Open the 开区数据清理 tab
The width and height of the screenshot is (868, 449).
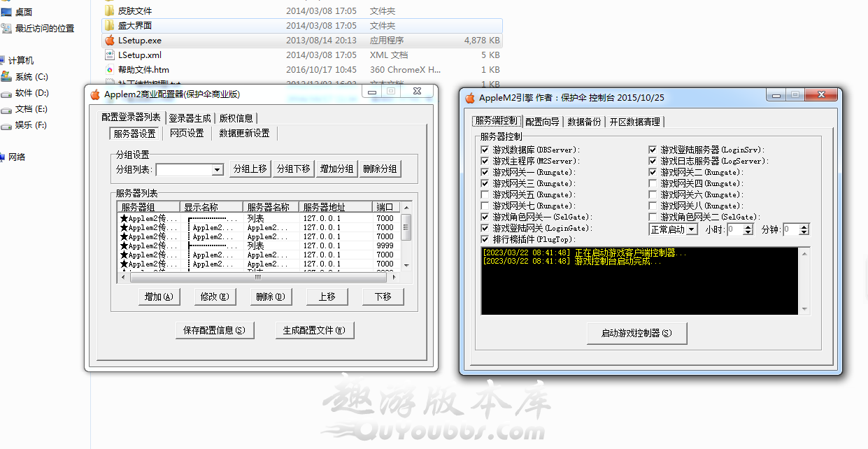pyautogui.click(x=634, y=122)
